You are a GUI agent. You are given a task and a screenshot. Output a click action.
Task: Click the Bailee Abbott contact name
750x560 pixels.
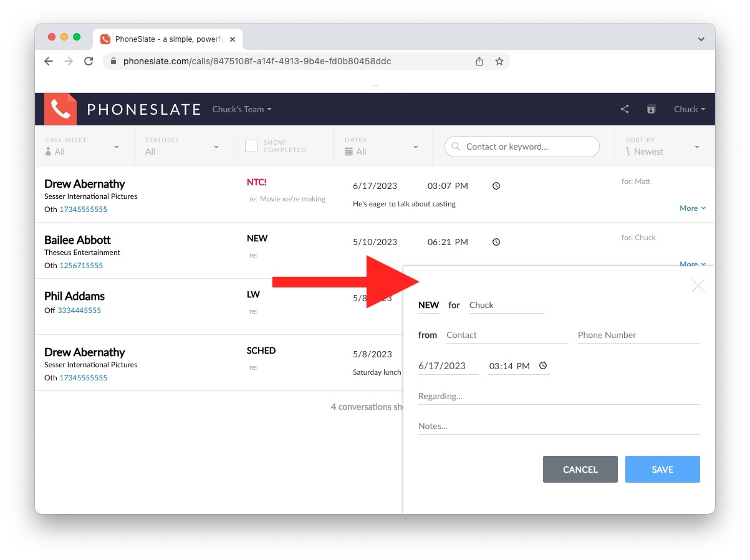pyautogui.click(x=77, y=240)
